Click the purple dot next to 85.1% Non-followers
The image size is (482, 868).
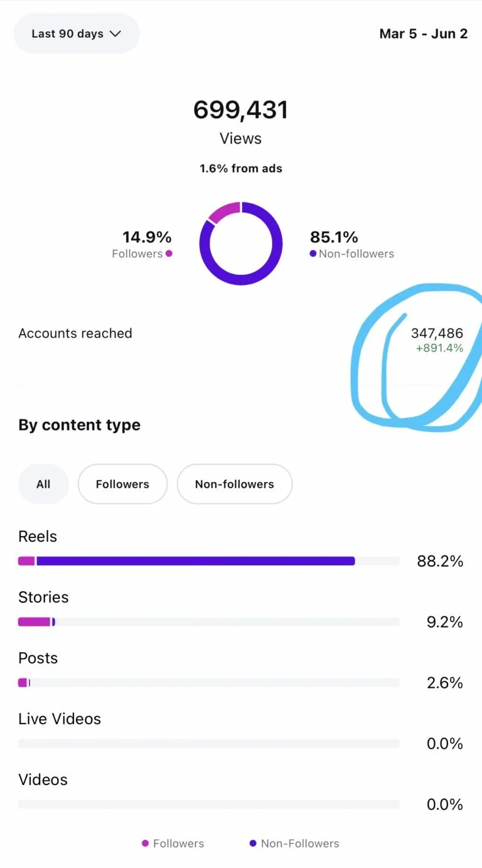point(313,254)
